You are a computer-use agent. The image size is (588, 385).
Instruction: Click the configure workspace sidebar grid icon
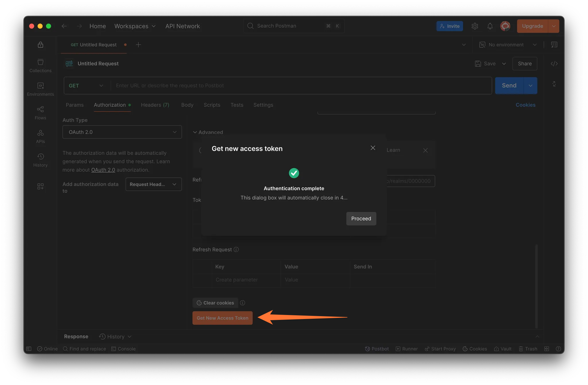(x=40, y=186)
